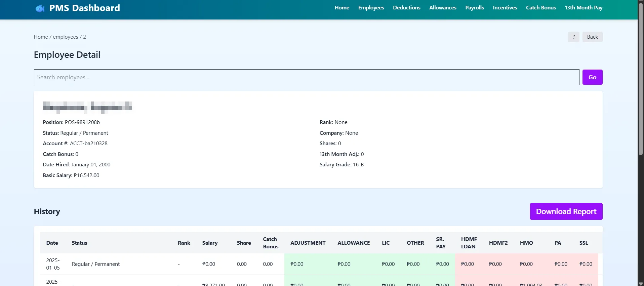Open the Allowances nav item
The width and height of the screenshot is (644, 286).
coord(443,7)
